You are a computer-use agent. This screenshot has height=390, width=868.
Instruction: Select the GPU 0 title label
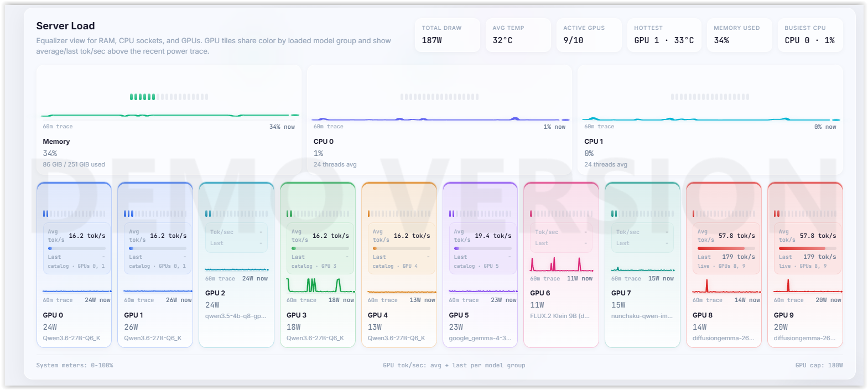pos(53,315)
